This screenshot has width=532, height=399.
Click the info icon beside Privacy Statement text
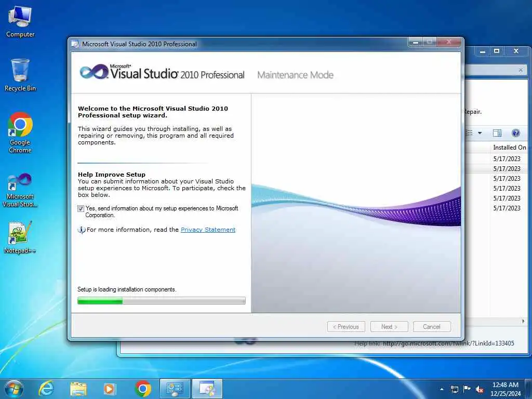coord(82,230)
